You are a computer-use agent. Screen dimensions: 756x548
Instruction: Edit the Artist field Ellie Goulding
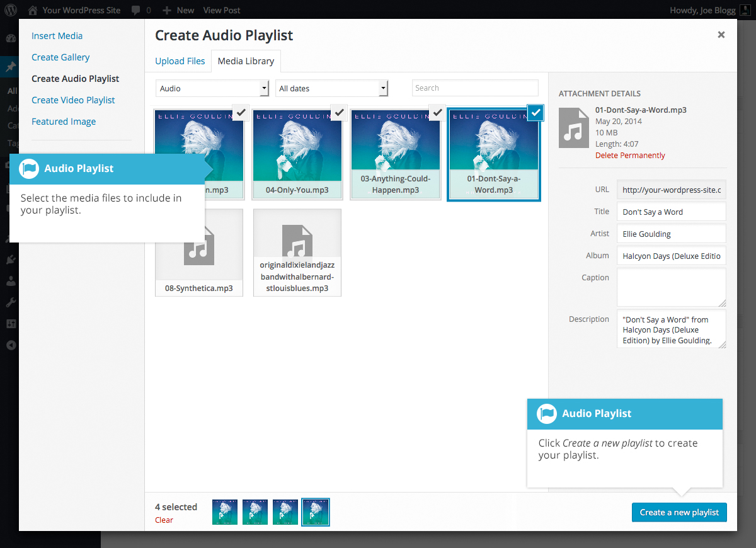pyautogui.click(x=672, y=234)
